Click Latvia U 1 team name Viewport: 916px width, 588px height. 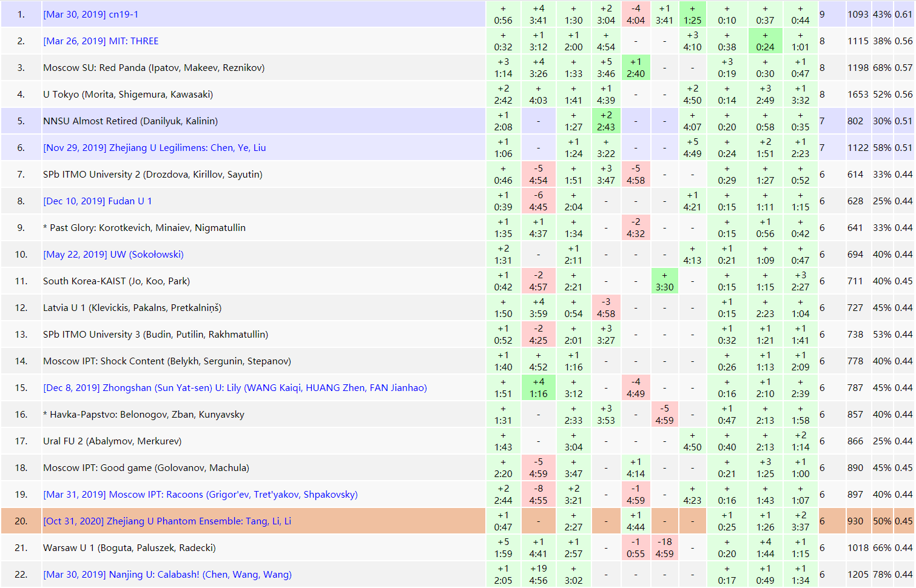pos(132,308)
